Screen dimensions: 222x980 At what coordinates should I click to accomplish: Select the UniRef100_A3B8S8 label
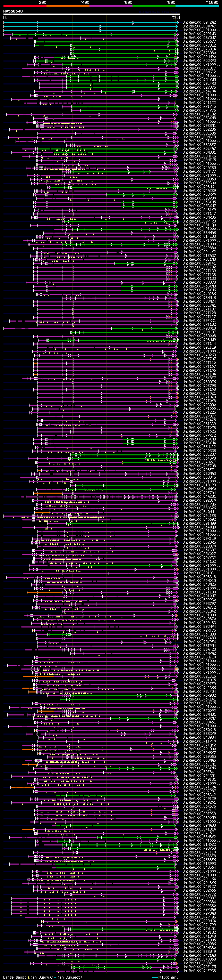(x=199, y=283)
